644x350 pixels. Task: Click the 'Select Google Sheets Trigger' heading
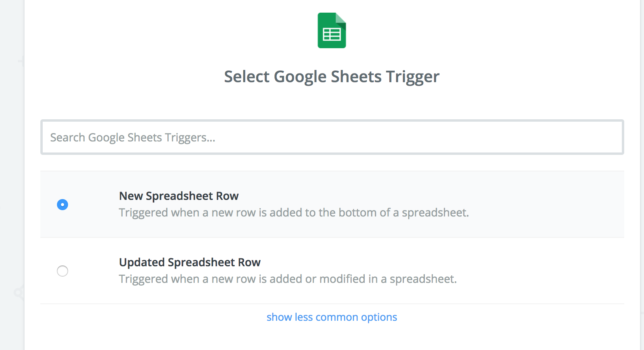point(331,77)
